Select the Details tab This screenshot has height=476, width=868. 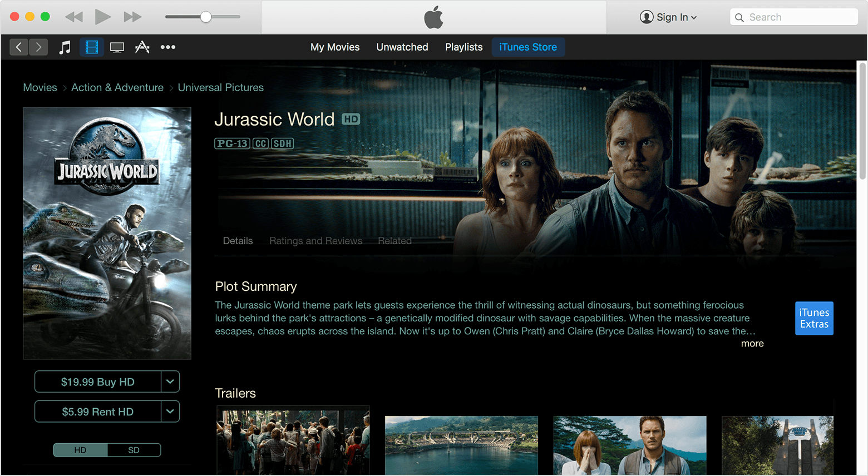[238, 241]
